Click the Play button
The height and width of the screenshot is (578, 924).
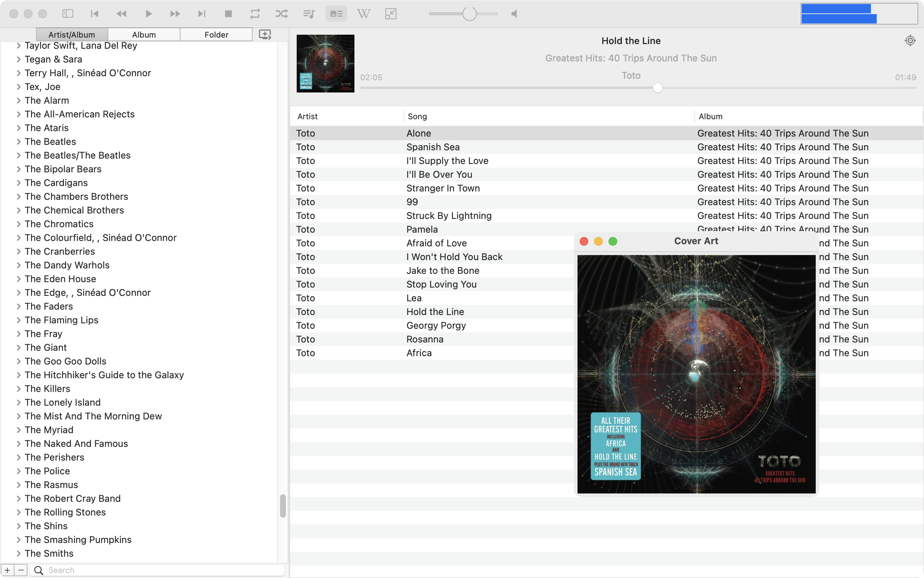point(149,14)
